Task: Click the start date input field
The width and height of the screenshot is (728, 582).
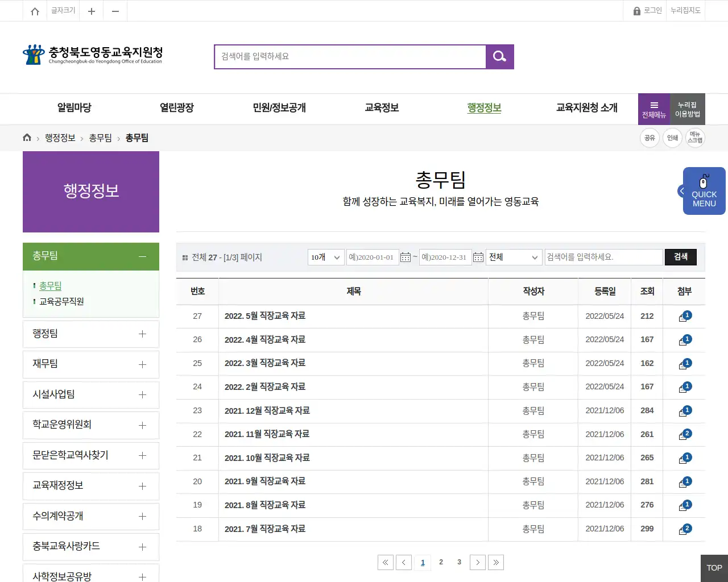Action: point(373,257)
